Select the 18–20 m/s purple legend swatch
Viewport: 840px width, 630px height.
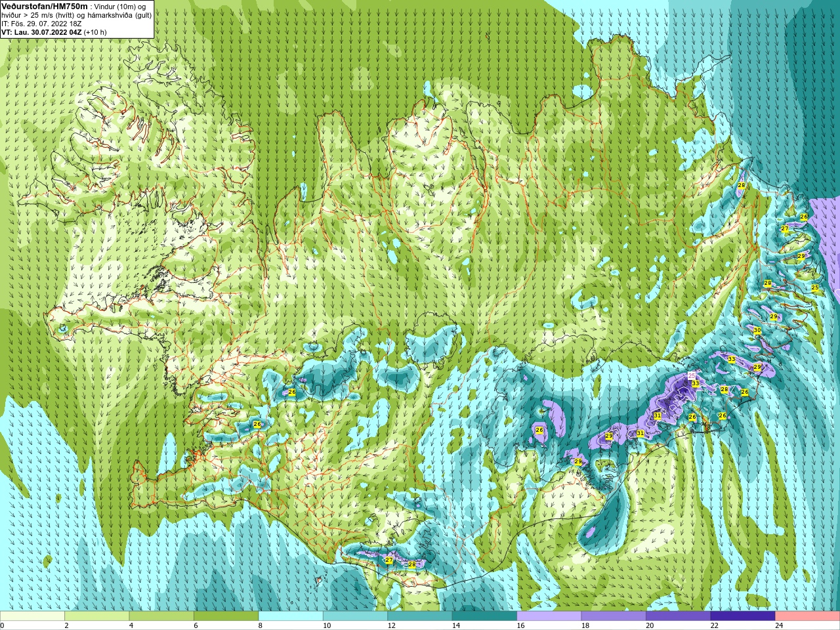(614, 616)
